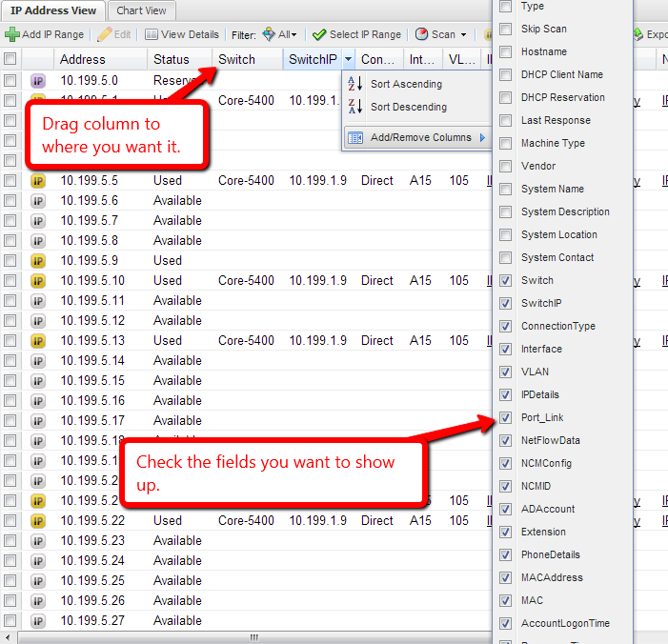
Task: Open the Scan dropdown arrow
Action: click(x=463, y=34)
